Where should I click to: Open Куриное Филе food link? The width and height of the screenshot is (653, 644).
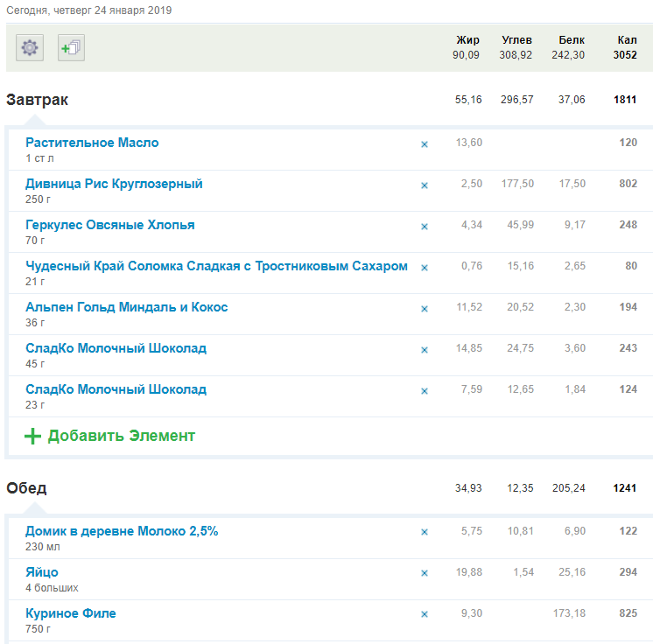[70, 613]
